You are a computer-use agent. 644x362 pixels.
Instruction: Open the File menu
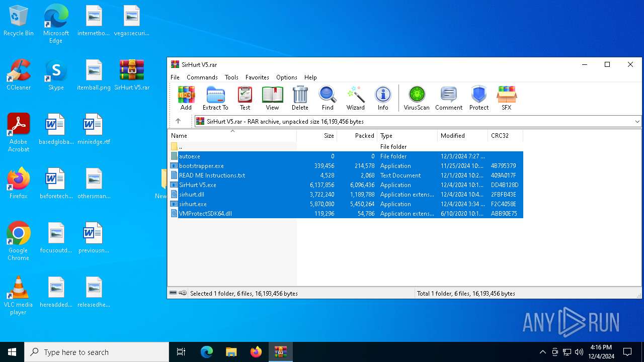click(x=175, y=77)
